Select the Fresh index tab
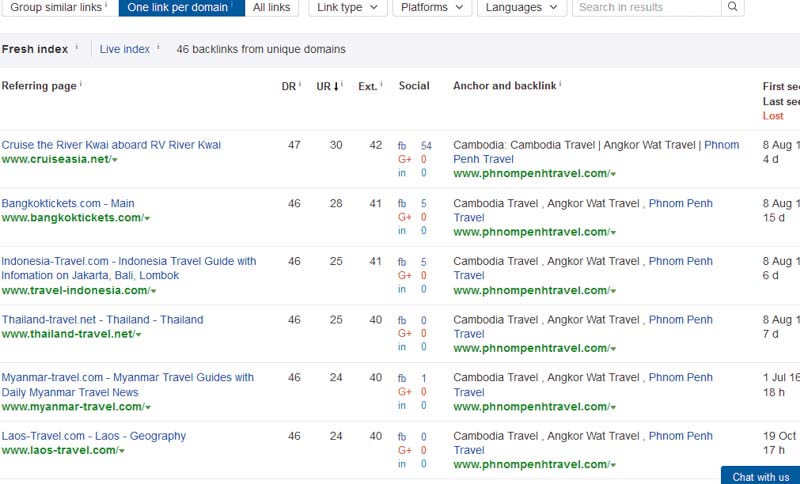The image size is (800, 484). [x=35, y=49]
